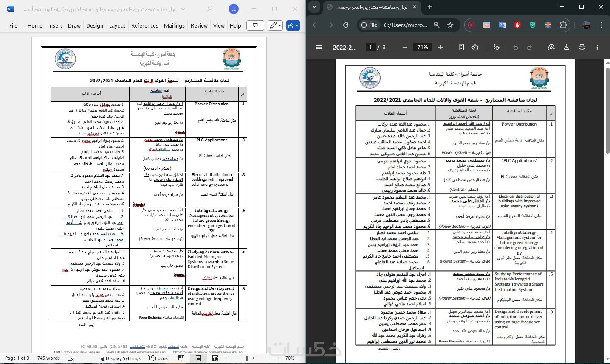
Task: Open the Help ribbon tab
Action: coord(235,25)
